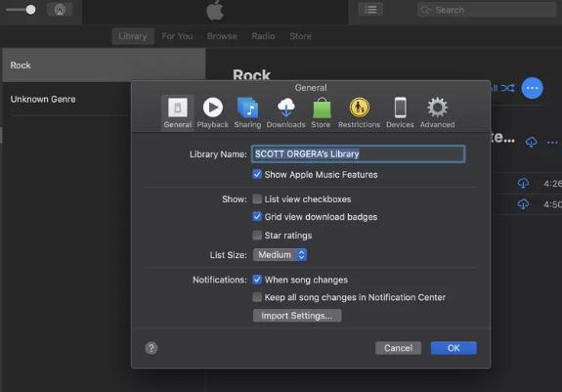
Task: Open Devices preferences pane
Action: [x=400, y=112]
